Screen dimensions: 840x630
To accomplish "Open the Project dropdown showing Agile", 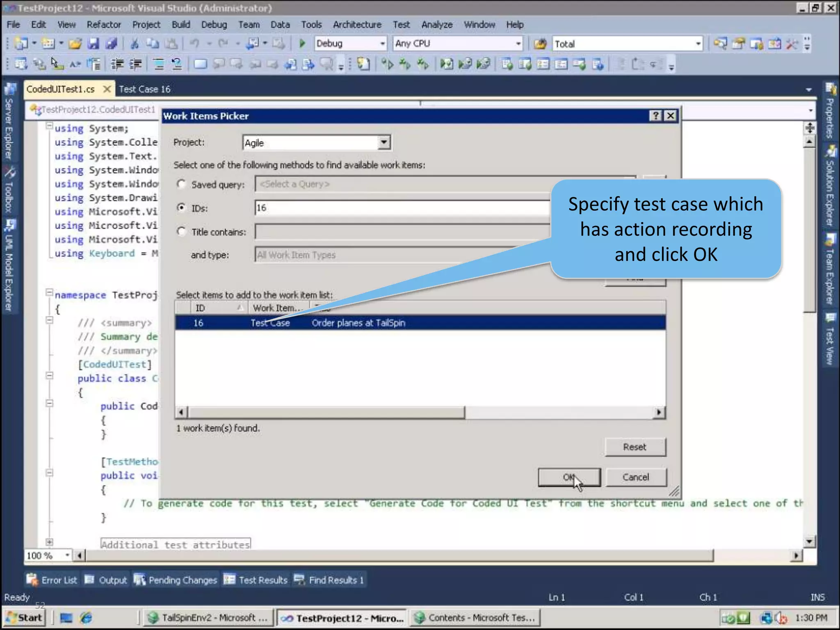I will [x=383, y=142].
